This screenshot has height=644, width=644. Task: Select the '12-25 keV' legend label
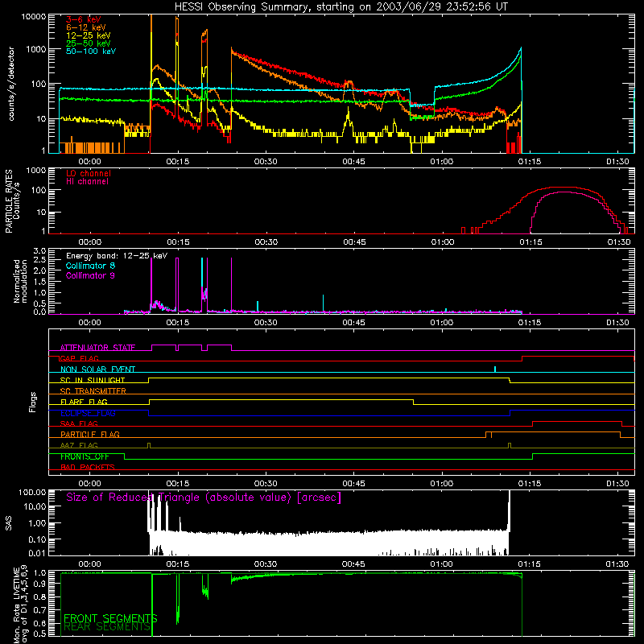pyautogui.click(x=89, y=35)
